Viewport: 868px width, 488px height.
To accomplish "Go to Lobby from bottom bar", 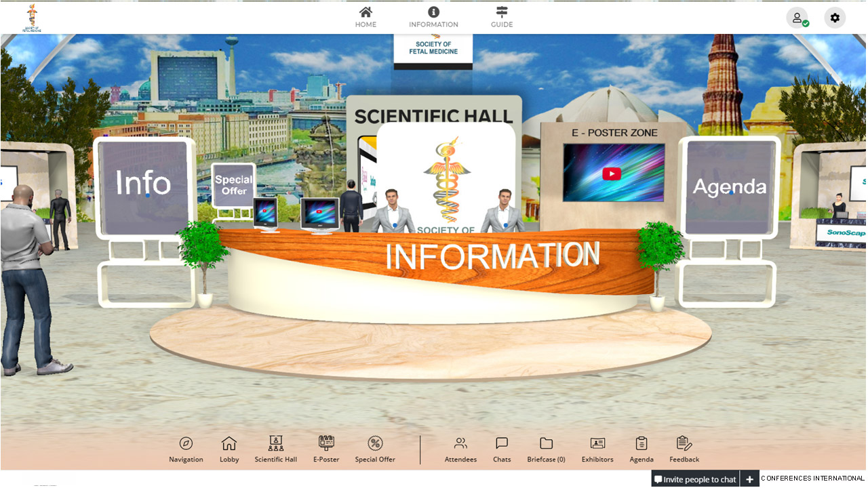I will click(x=229, y=450).
